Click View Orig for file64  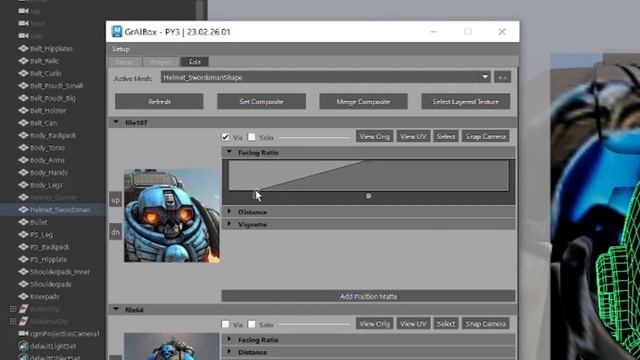pyautogui.click(x=375, y=324)
